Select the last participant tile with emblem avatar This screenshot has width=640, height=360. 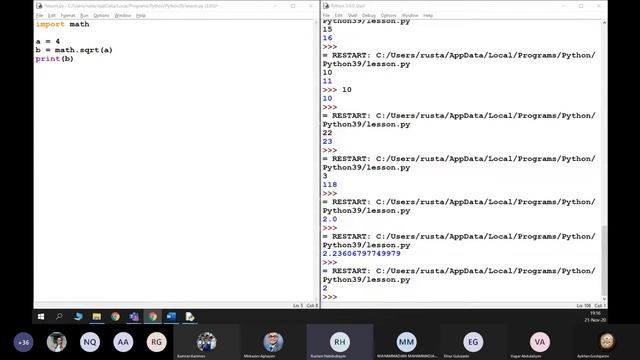(607, 342)
